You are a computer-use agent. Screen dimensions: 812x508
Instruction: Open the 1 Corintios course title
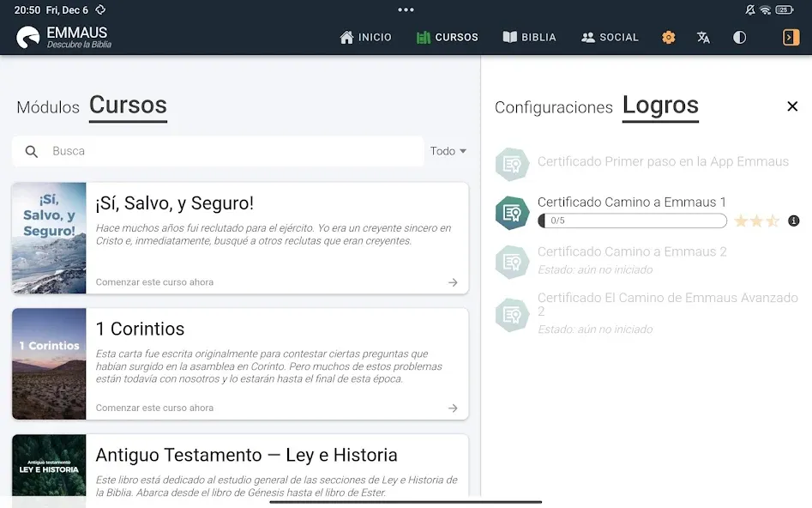(140, 329)
